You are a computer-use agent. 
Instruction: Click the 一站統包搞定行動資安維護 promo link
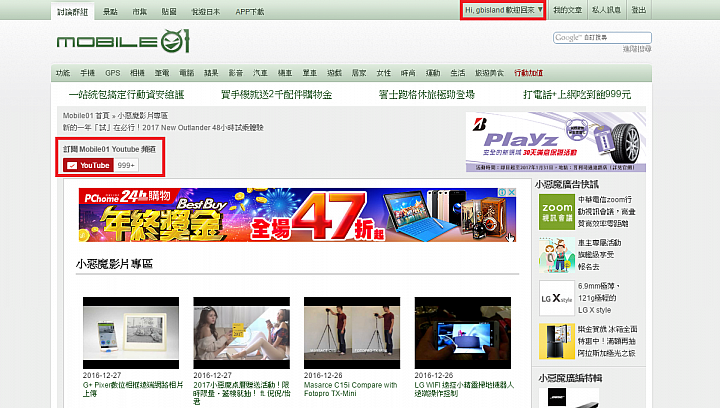point(126,95)
